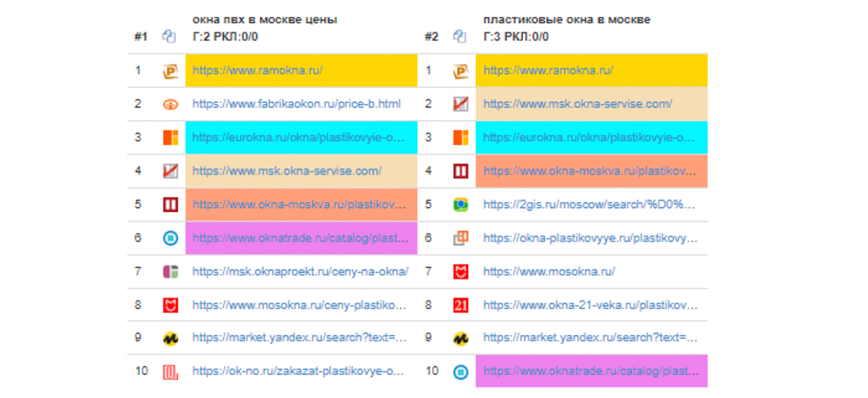Click okna-plastikovyye favicon in column #2 row 6
This screenshot has width=868, height=398.
tap(461, 237)
